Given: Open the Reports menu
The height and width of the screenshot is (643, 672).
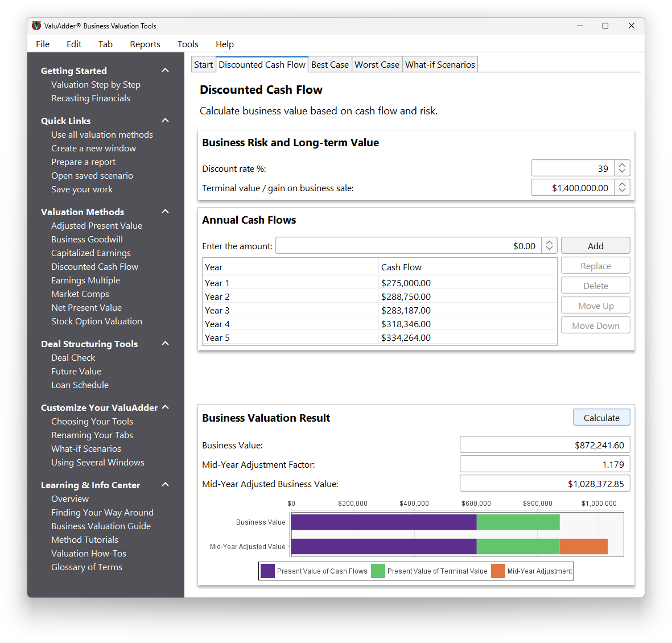Looking at the screenshot, I should (x=145, y=44).
